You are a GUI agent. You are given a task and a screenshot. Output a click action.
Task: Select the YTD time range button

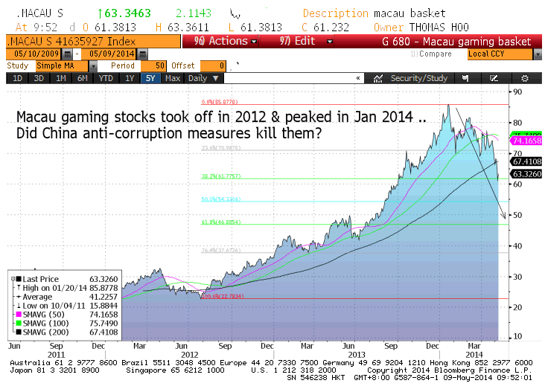click(106, 77)
